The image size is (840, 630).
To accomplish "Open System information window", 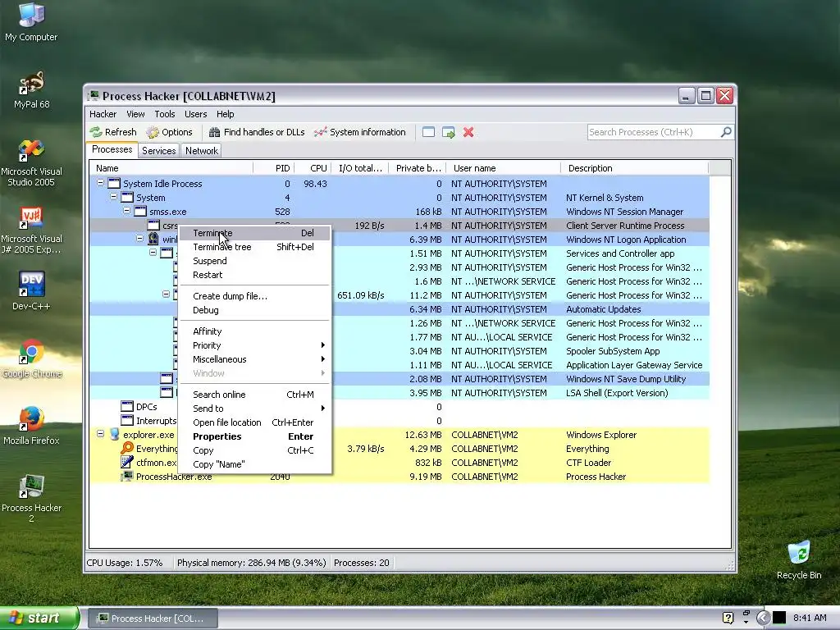I will (360, 132).
